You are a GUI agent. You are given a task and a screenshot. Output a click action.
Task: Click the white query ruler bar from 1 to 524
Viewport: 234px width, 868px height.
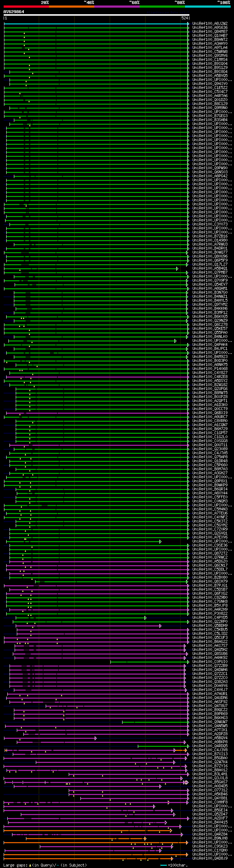click(97, 15)
